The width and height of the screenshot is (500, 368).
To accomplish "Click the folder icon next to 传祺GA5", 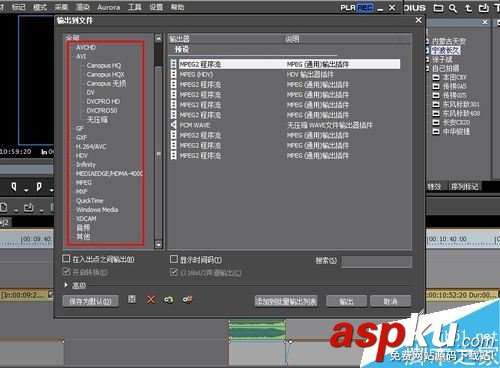I will click(x=436, y=87).
